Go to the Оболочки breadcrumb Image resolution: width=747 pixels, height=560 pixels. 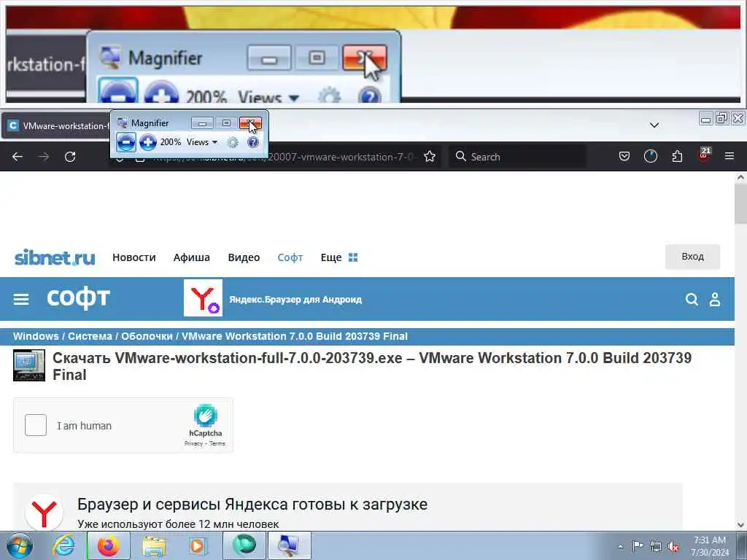(x=147, y=336)
